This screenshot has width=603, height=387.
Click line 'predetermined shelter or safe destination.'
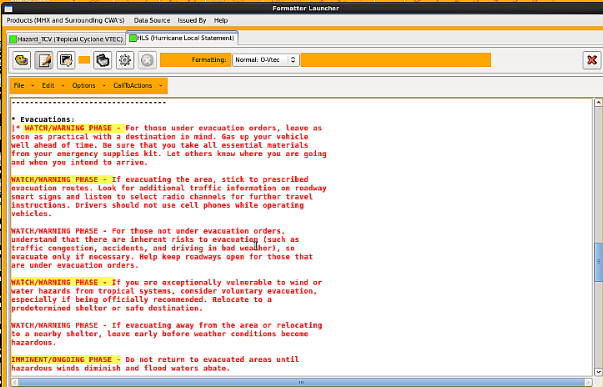pos(107,308)
